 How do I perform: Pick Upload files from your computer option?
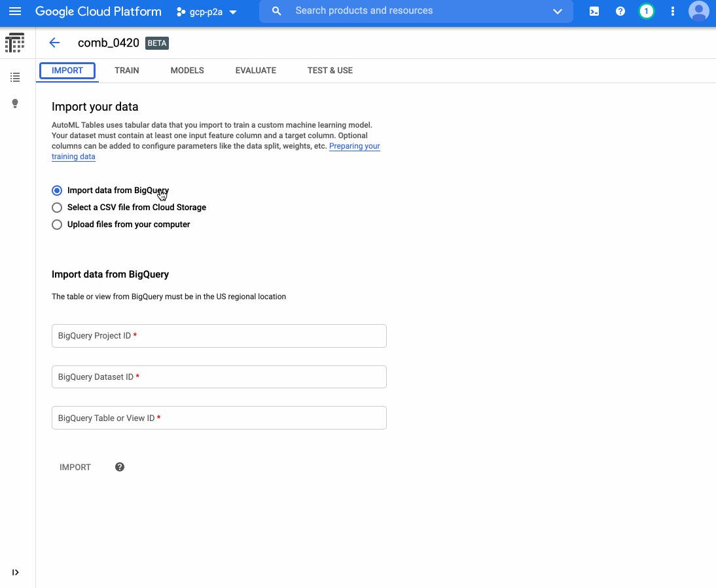[57, 224]
